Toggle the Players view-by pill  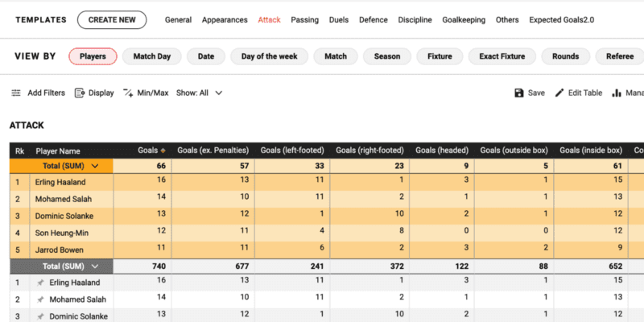tap(93, 56)
